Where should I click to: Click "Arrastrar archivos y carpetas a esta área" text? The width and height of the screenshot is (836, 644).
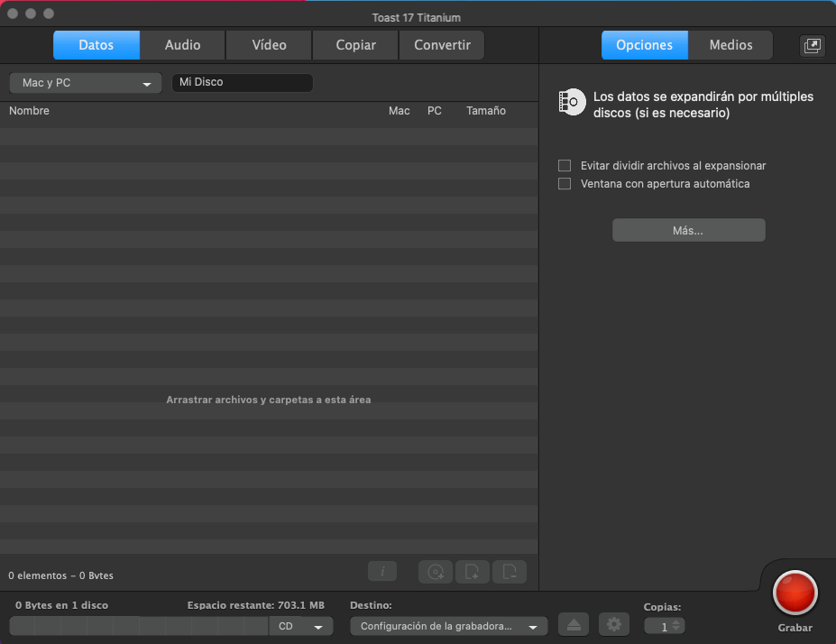point(269,400)
